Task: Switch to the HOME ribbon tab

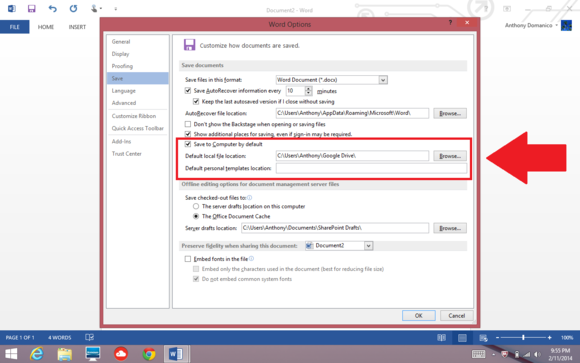Action: [46, 27]
